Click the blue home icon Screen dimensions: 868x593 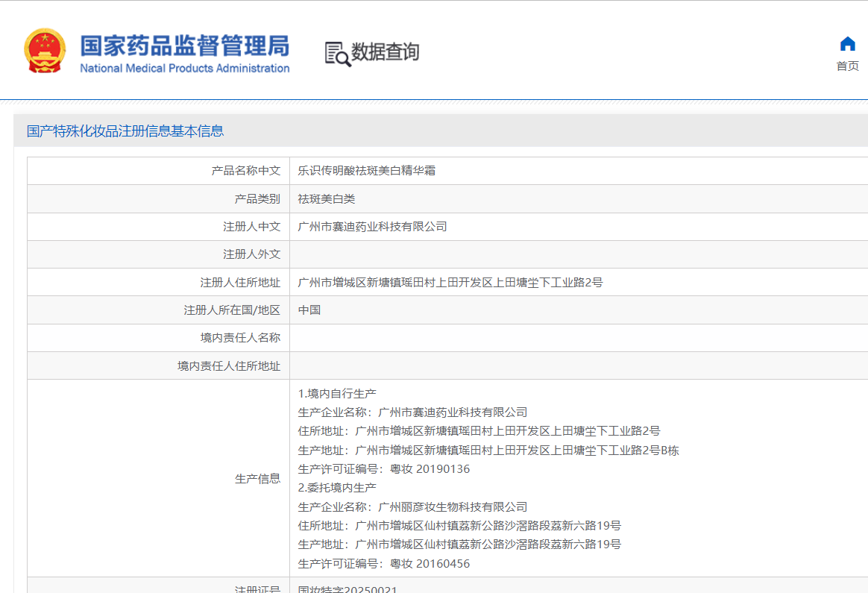pyautogui.click(x=847, y=44)
